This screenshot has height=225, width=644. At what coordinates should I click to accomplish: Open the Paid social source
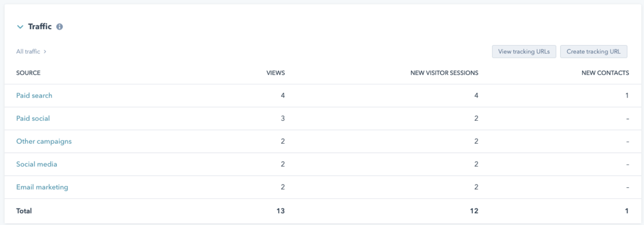pyautogui.click(x=33, y=118)
